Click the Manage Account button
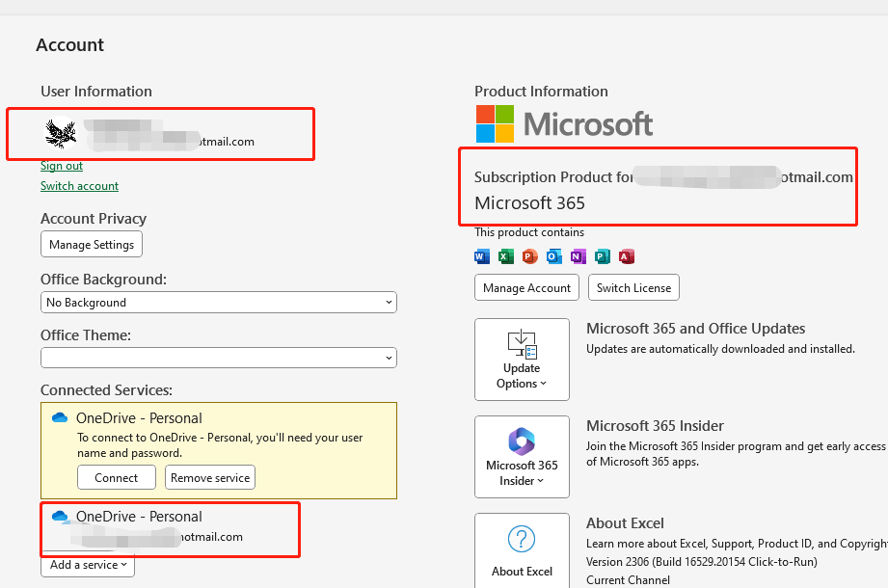 coord(526,287)
